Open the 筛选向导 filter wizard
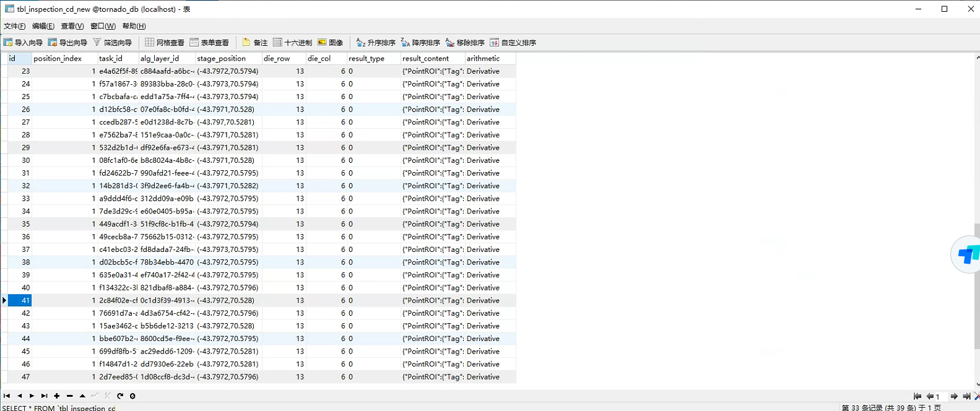Viewport: 980px width, 411px height. click(x=113, y=43)
